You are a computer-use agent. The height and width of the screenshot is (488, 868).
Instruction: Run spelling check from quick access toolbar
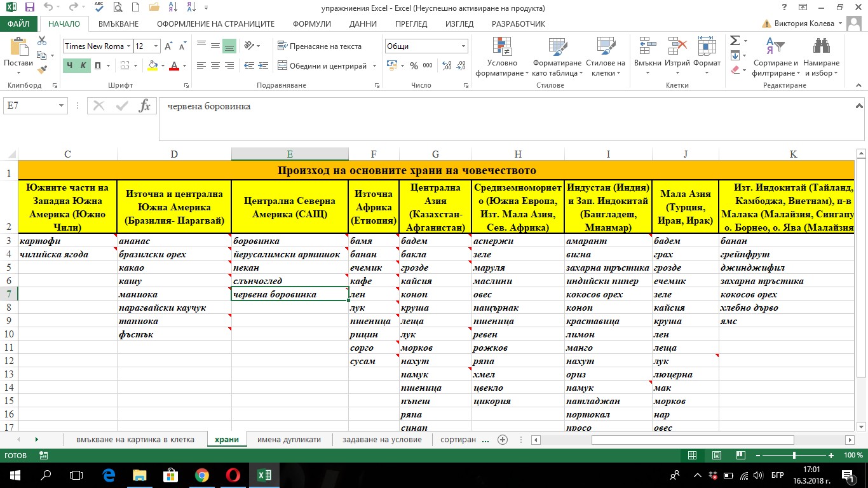(x=98, y=8)
